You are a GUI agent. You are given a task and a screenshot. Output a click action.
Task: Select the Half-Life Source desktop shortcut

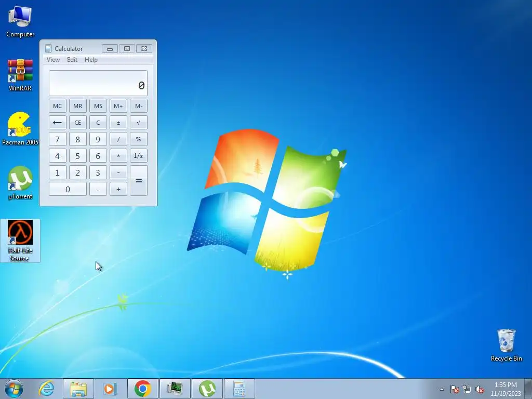click(20, 241)
